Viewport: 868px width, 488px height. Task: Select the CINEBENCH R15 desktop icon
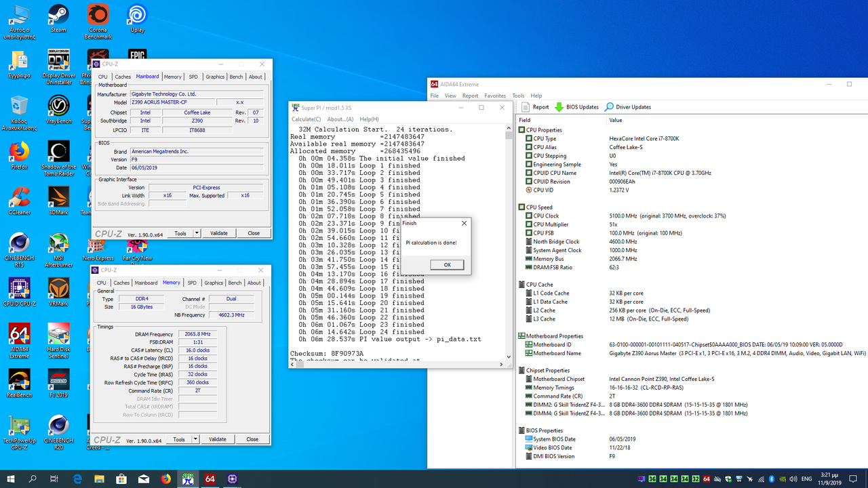19,250
